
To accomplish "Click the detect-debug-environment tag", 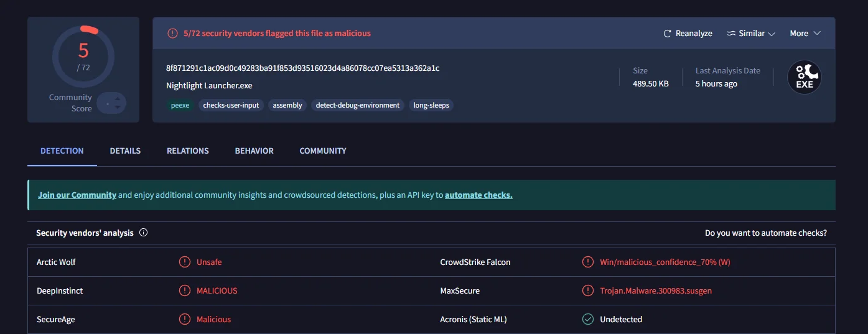I will coord(357,105).
